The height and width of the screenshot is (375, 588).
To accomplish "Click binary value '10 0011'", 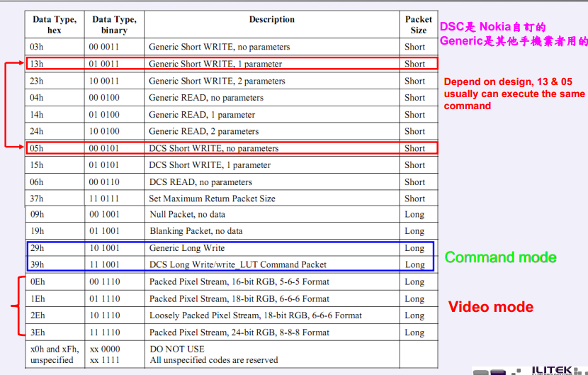I will (104, 81).
